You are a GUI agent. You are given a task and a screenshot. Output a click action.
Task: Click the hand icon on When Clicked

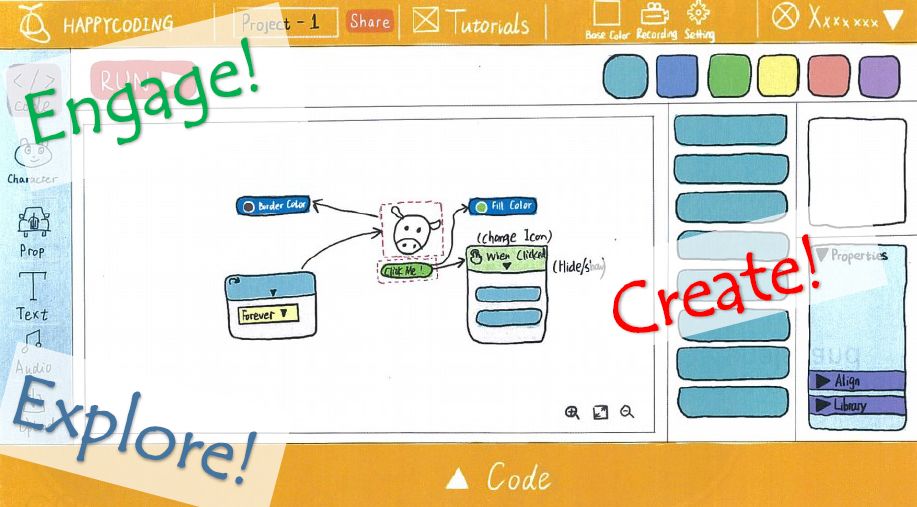[476, 256]
